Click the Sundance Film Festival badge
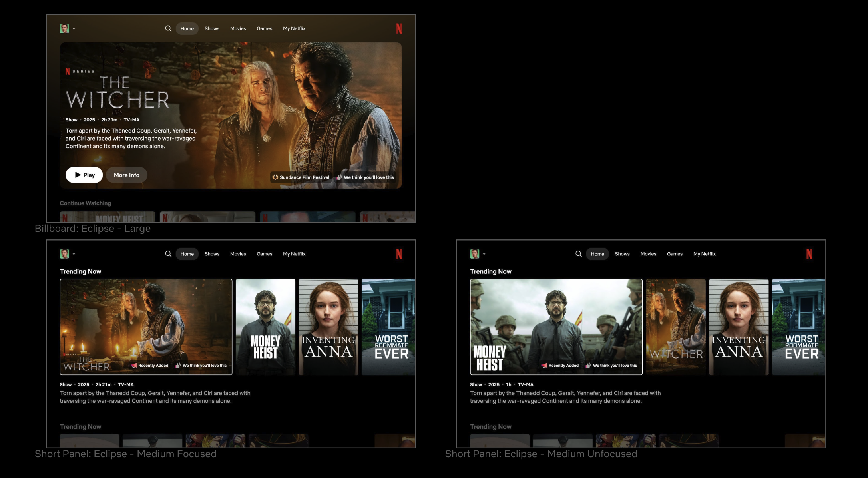Image resolution: width=868 pixels, height=478 pixels. coord(301,177)
